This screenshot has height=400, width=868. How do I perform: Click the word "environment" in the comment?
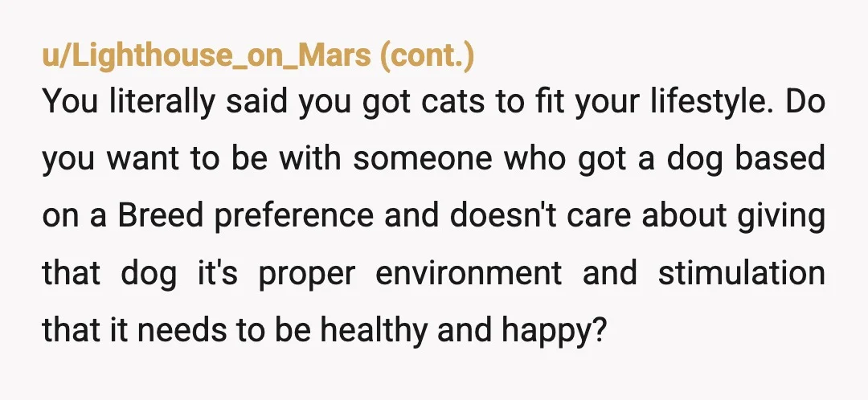pos(469,272)
